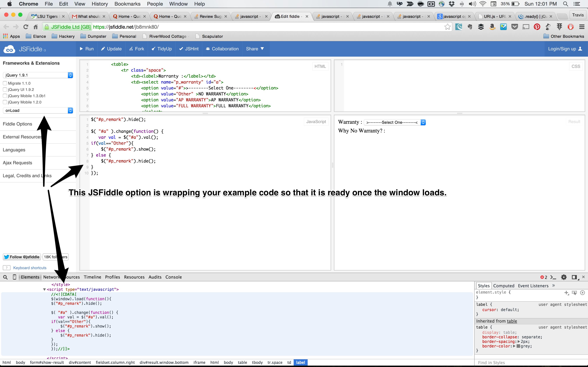The image size is (588, 367).
Task: Open the onLoad wrap dropdown
Action: coord(38,110)
